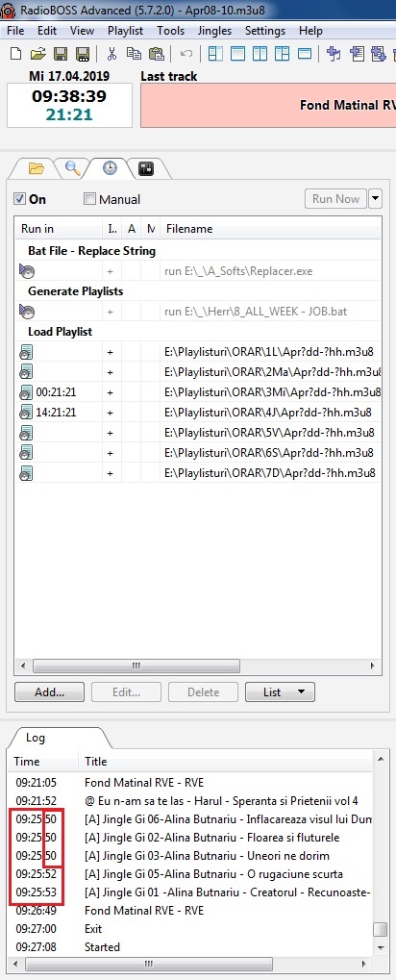Open the cart wall panel tab icon

click(x=145, y=168)
